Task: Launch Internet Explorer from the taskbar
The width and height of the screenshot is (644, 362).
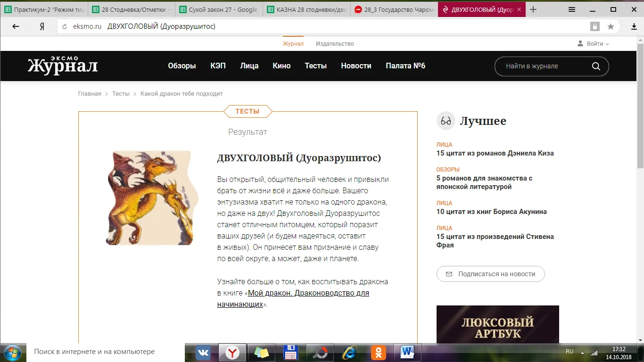Action: (x=349, y=352)
